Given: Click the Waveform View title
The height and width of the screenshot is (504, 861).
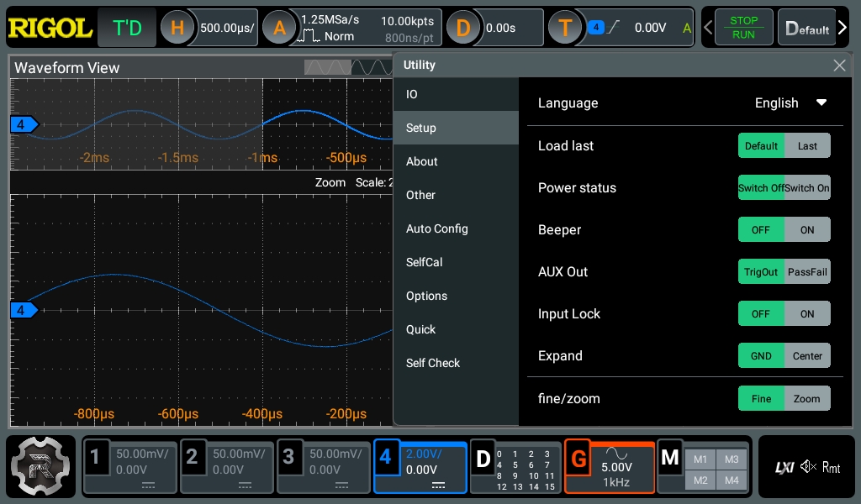Looking at the screenshot, I should 66,67.
